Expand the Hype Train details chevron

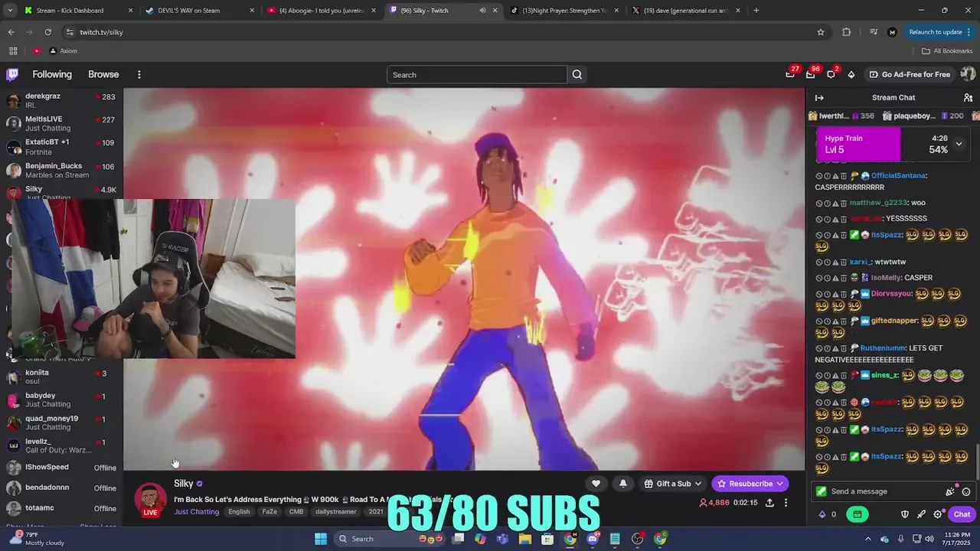pos(959,144)
